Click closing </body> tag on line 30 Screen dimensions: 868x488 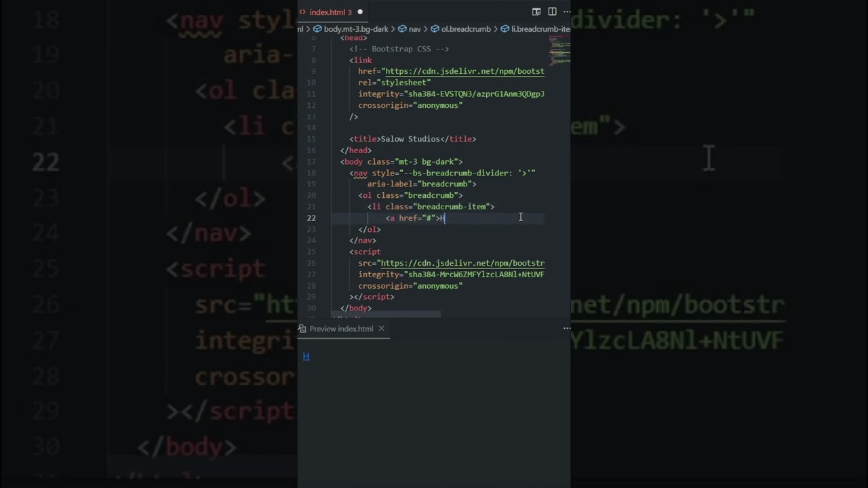[x=356, y=308]
